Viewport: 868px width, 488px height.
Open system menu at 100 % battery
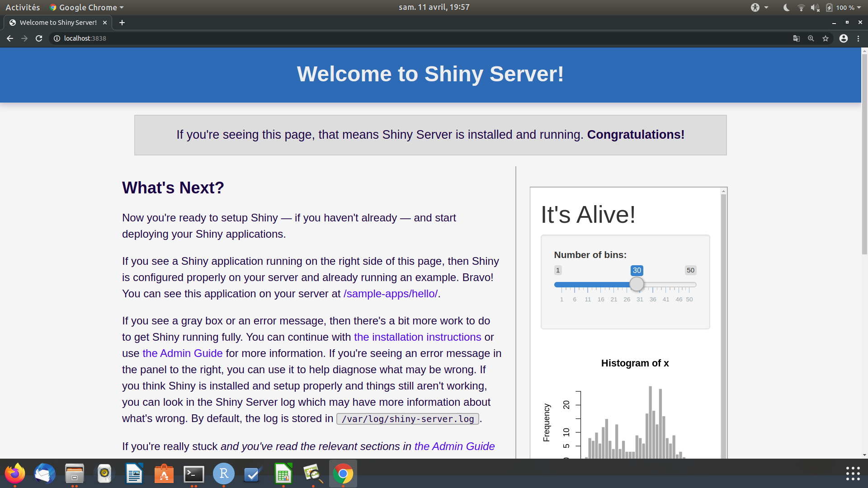[x=844, y=7]
